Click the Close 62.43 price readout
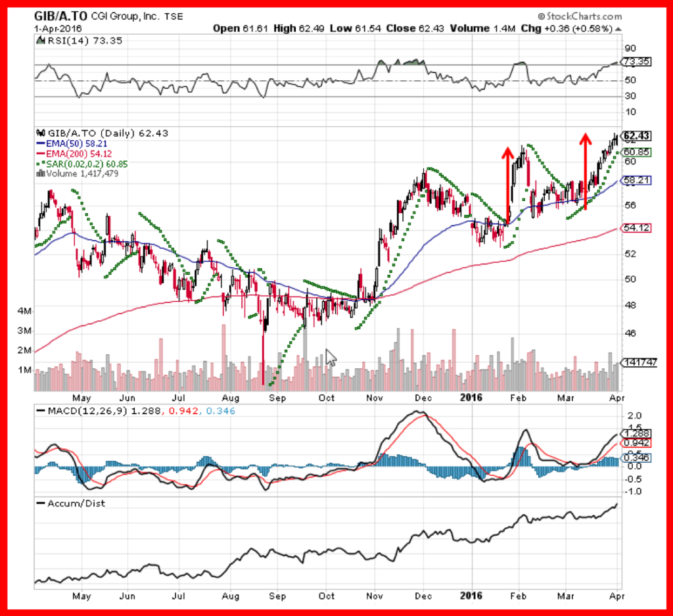The height and width of the screenshot is (616, 673). click(x=414, y=29)
